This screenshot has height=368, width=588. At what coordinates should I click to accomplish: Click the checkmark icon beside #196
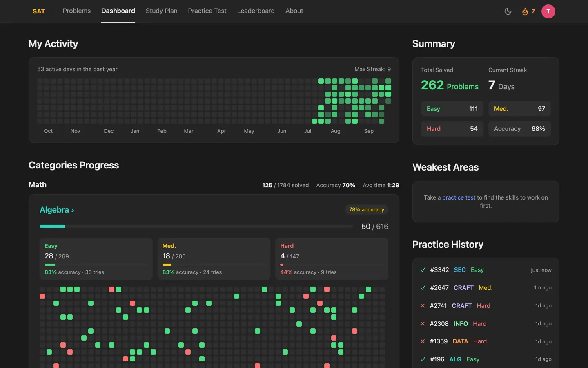423,359
